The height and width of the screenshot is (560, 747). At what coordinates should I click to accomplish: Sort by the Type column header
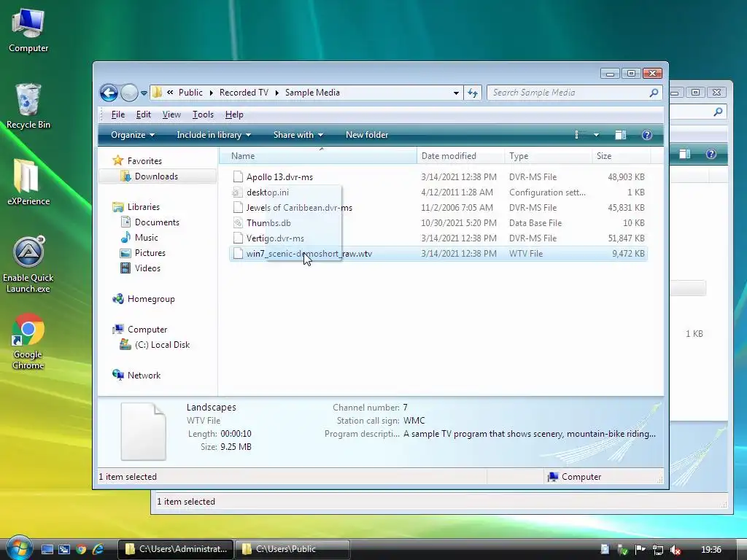pyautogui.click(x=549, y=156)
